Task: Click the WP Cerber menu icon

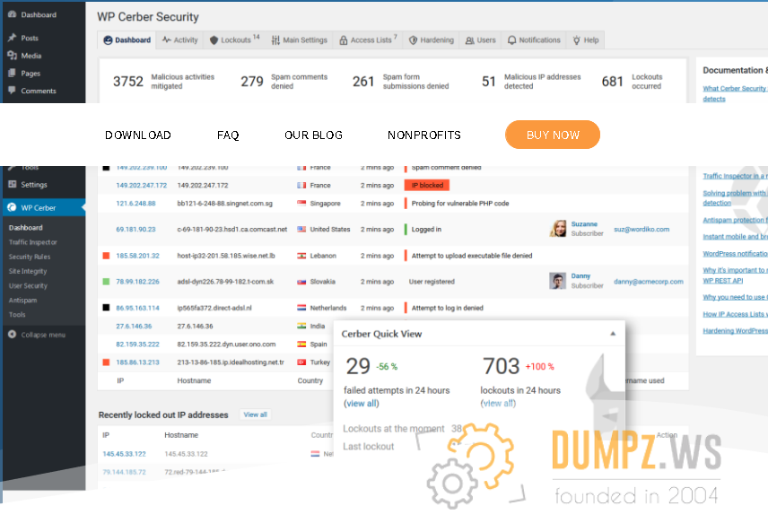Action: click(12, 208)
